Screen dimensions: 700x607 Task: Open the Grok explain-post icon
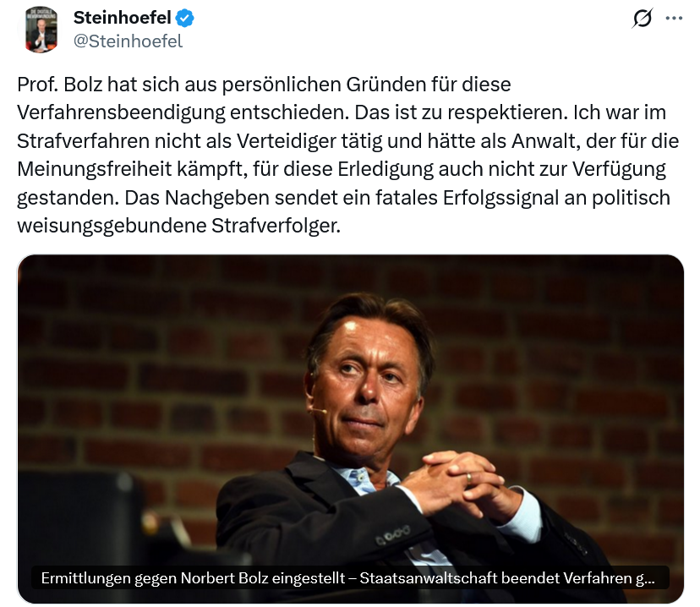tap(643, 19)
